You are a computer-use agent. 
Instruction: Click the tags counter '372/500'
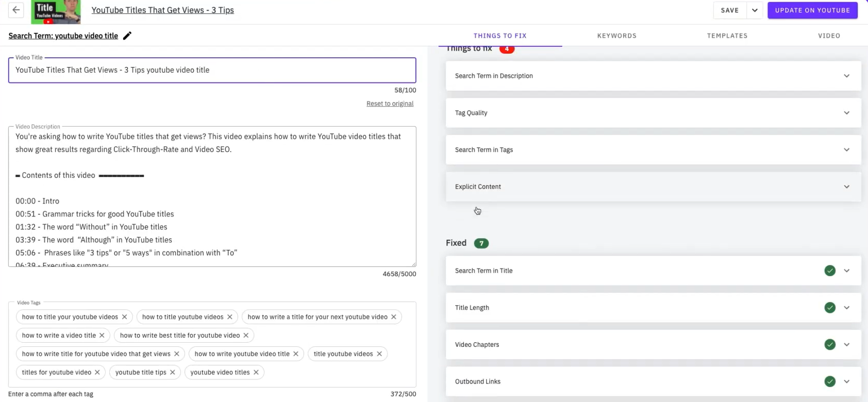click(403, 394)
